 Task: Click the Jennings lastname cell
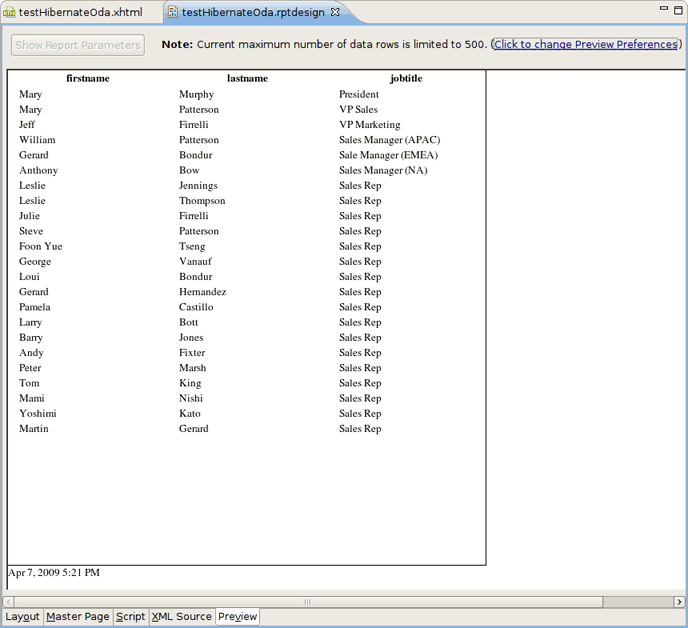click(x=198, y=186)
